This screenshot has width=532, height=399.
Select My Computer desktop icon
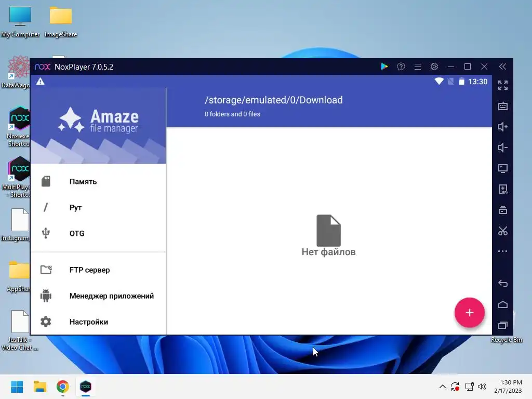(20, 22)
